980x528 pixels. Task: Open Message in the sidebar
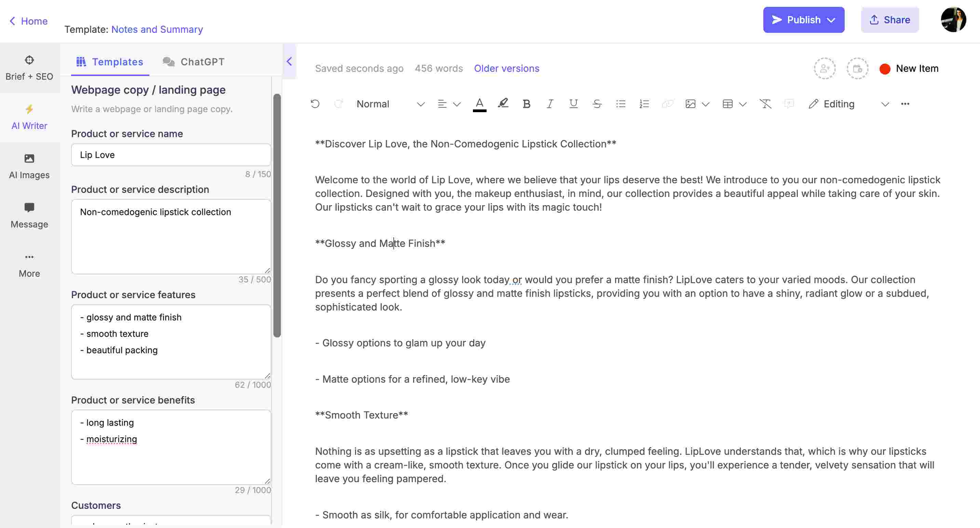tap(29, 215)
